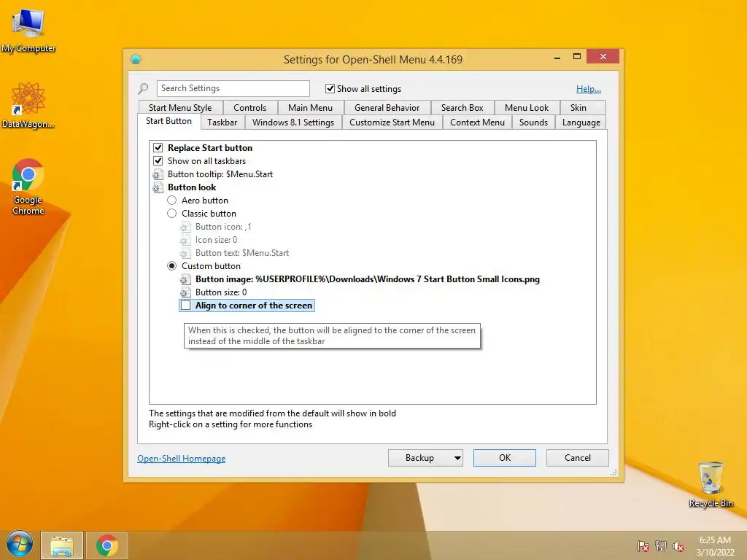
Task: Open the Recycle Bin
Action: point(711,484)
